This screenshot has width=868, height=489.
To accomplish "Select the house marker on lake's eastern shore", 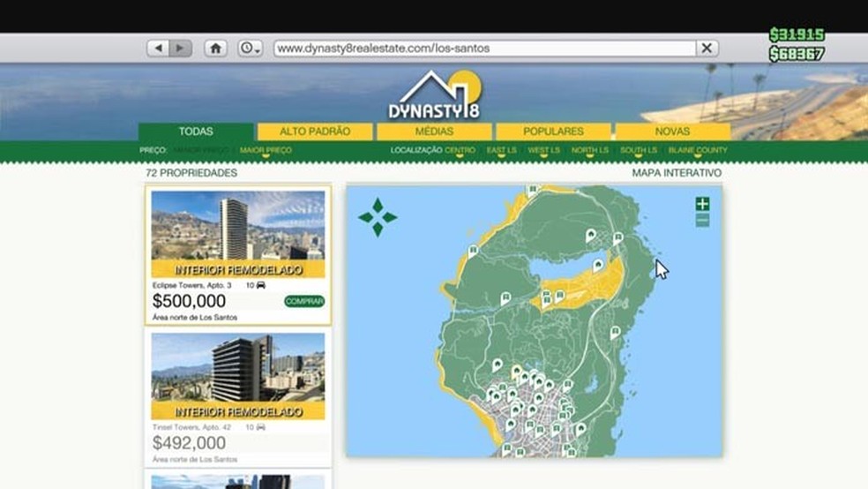I will [597, 266].
